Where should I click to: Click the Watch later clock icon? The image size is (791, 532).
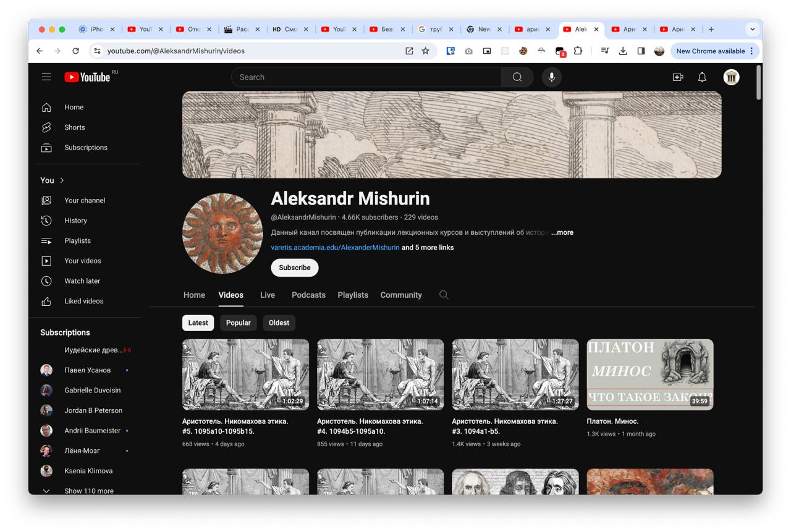tap(46, 281)
